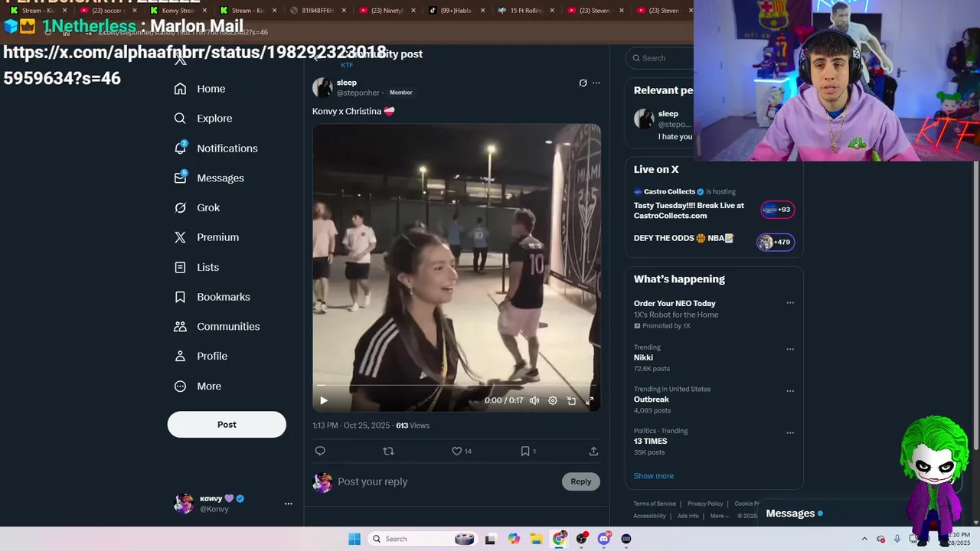Open Accessibility footer link
Screen dimensions: 980x551
pos(649,516)
